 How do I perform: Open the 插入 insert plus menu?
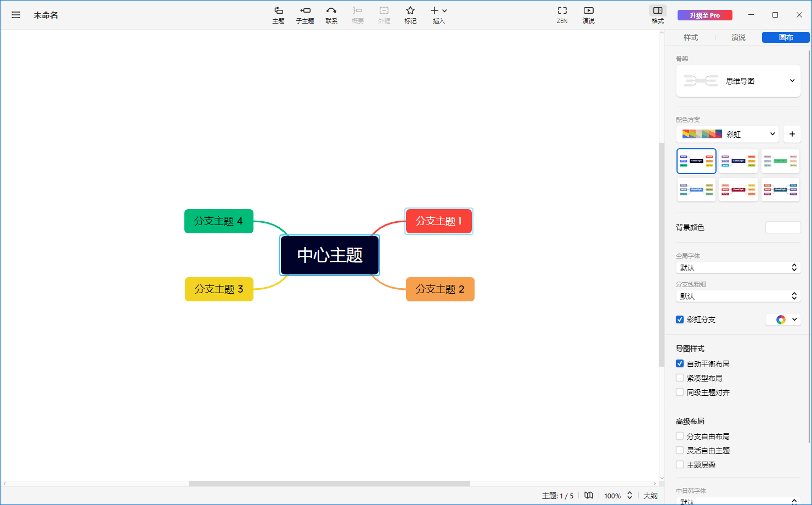(x=439, y=15)
